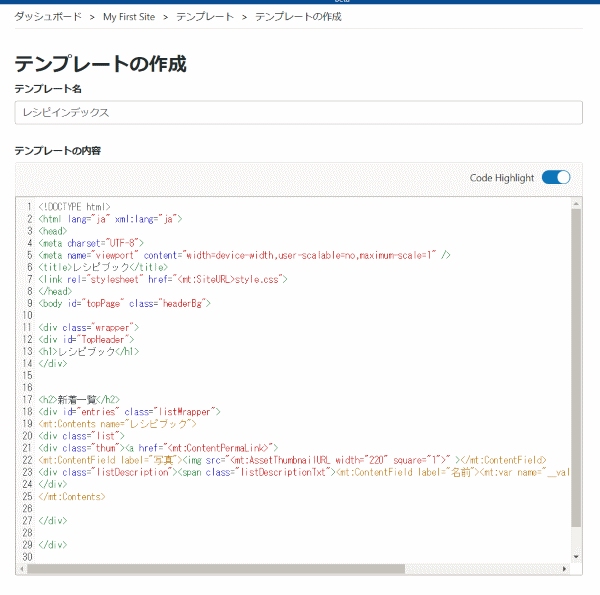Click line number 30 in gutter
Viewport: 600px width, 595px height.
27,557
